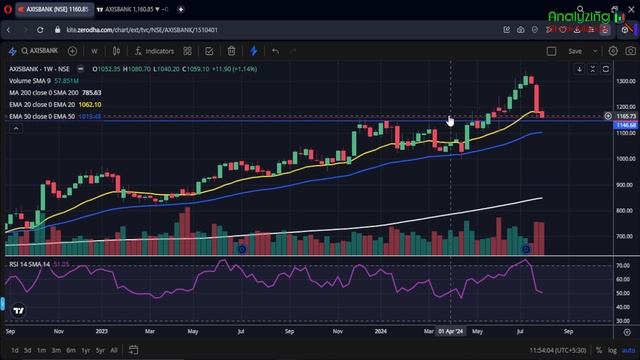Expand Save dropdown arrow
Image resolution: width=640 pixels, height=360 pixels.
[595, 51]
